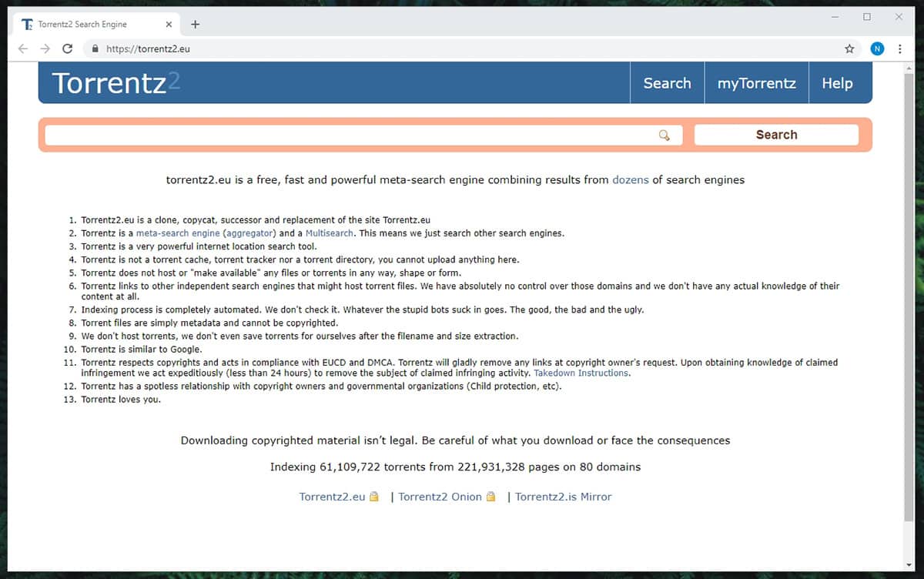Click the browser forward arrow
Screen dimensions: 924x579
click(45, 49)
